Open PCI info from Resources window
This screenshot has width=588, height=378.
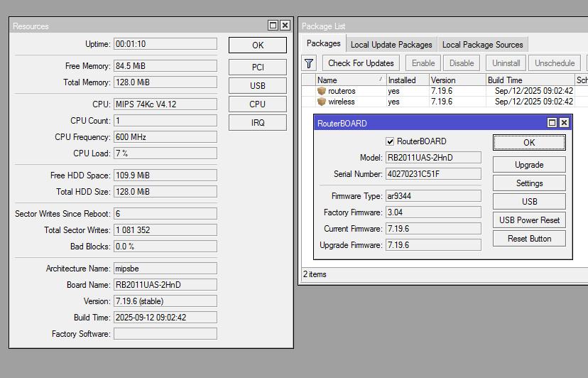coord(258,67)
